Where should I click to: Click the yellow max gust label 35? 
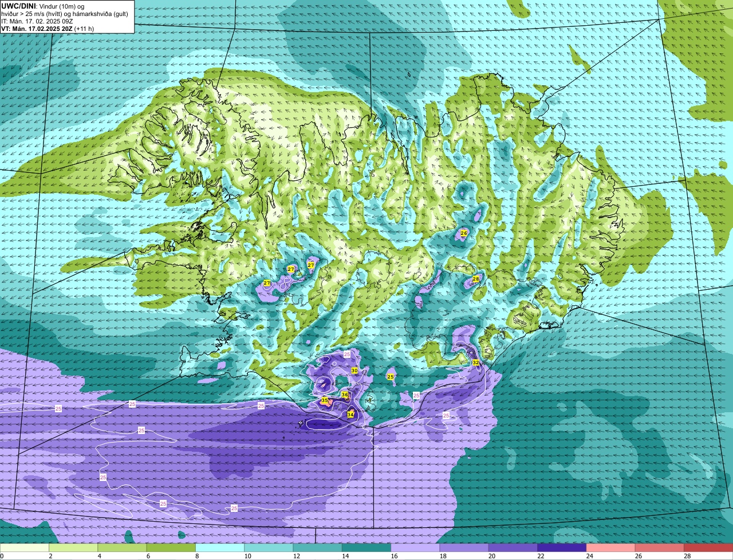pos(325,400)
